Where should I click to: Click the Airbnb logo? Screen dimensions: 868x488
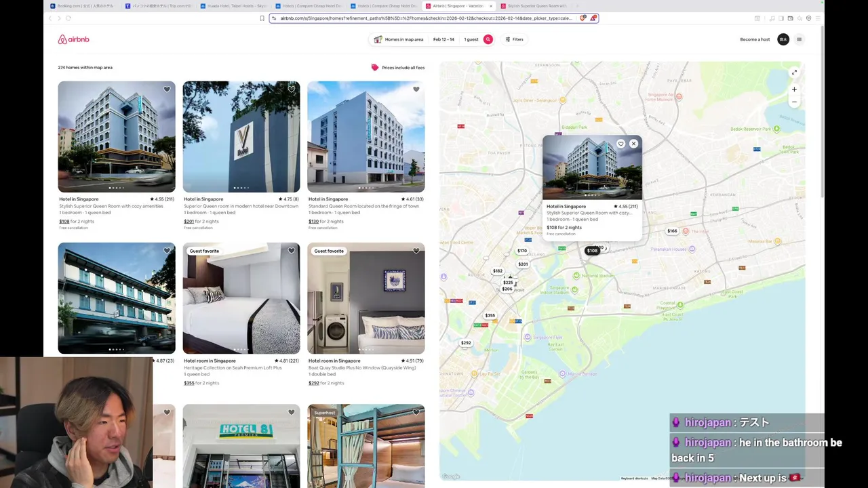73,39
